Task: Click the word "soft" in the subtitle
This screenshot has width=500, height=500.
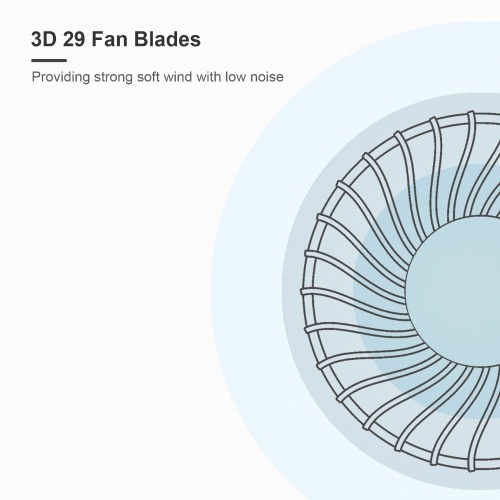Action: (148, 77)
